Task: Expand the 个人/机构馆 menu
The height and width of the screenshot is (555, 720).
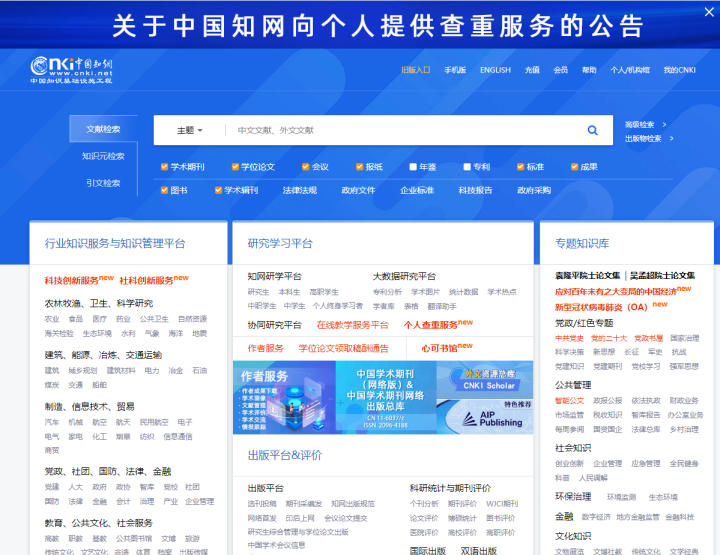Action: [x=629, y=70]
